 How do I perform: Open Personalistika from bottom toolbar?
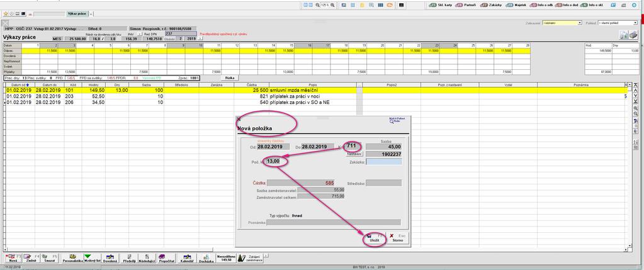(72, 258)
